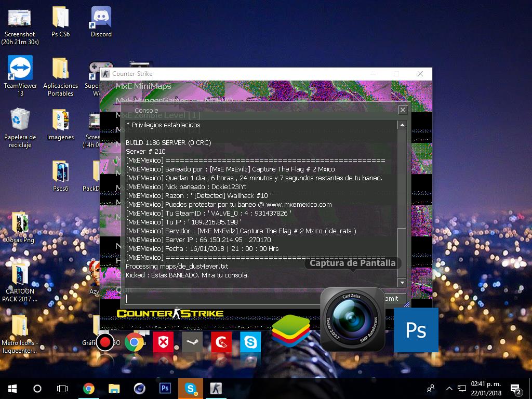Launch Steam from the dock
Viewport: 532px width, 399px height.
tap(192, 342)
